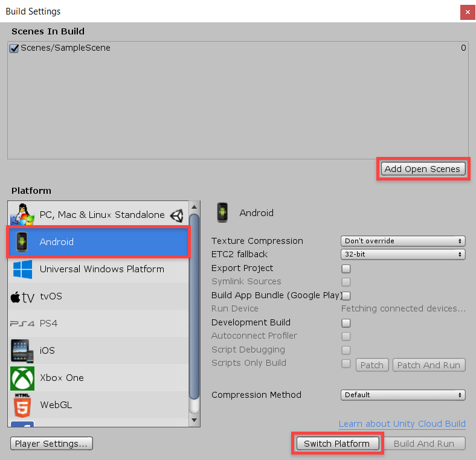Select the iOS platform row
Viewport: 476px width, 460px height.
98,351
